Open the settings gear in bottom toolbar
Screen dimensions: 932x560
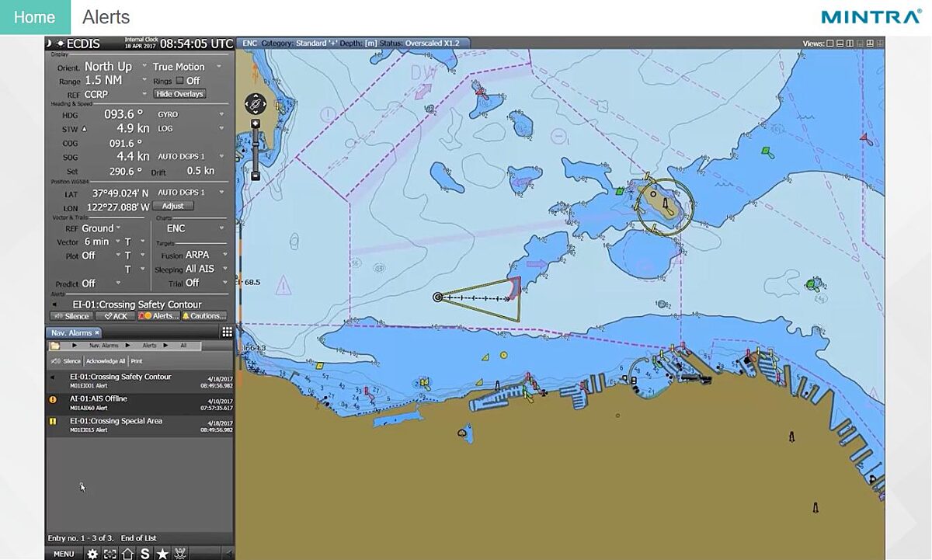92,554
